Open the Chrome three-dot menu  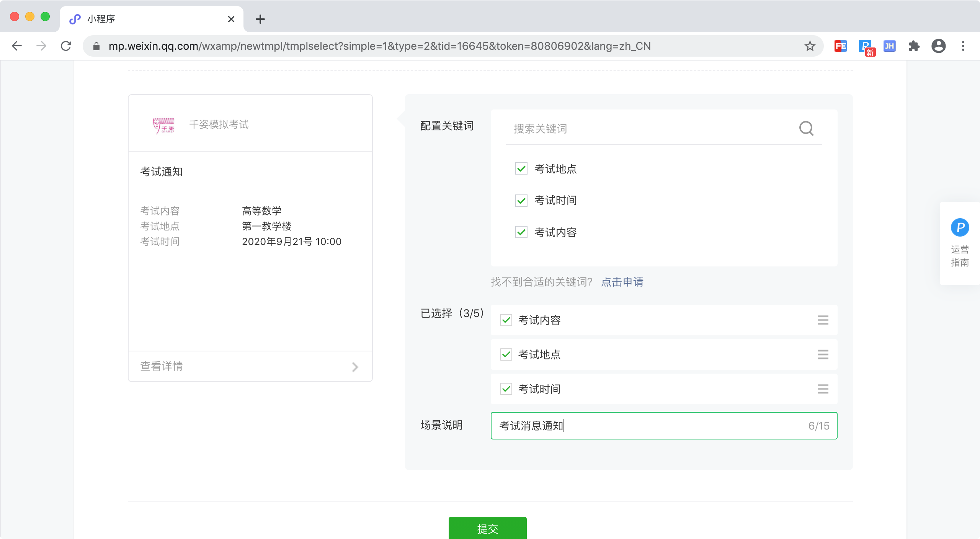coord(963,46)
